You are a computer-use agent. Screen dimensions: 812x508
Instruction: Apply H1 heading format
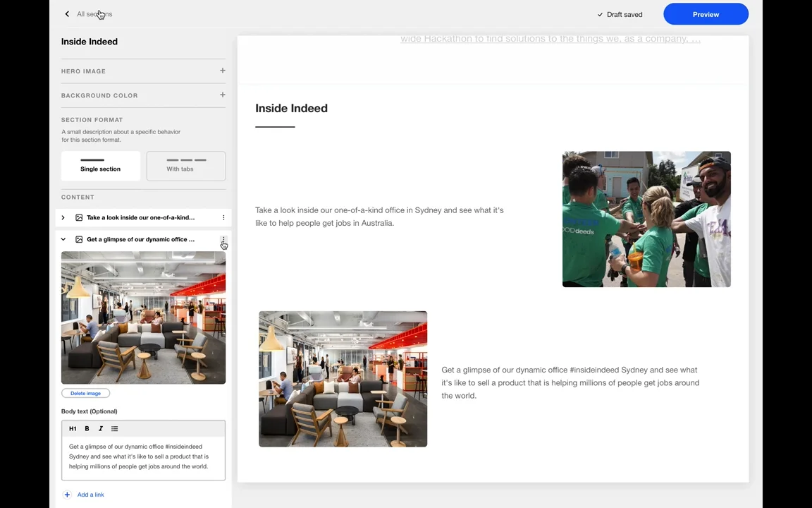tap(73, 429)
